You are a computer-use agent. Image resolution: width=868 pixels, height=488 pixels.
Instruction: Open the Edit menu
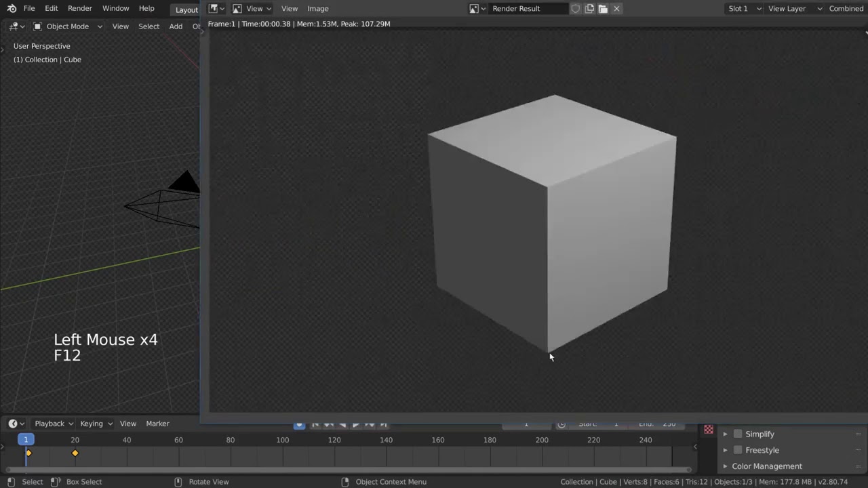pyautogui.click(x=52, y=8)
